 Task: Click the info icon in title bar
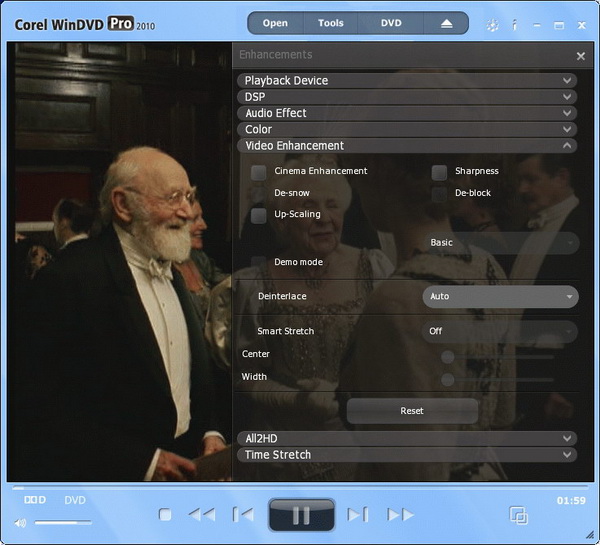pos(515,25)
